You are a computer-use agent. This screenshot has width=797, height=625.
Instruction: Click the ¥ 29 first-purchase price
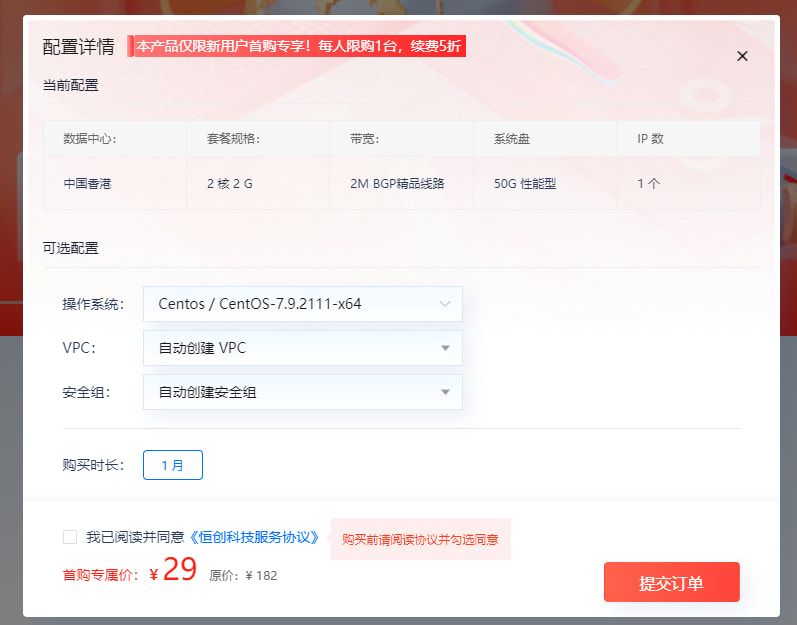(x=173, y=570)
